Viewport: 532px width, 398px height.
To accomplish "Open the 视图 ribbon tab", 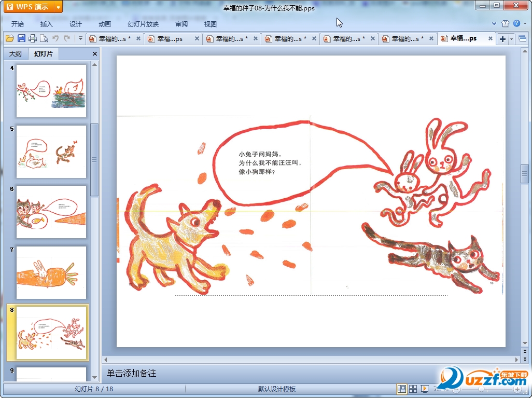I will 211,24.
